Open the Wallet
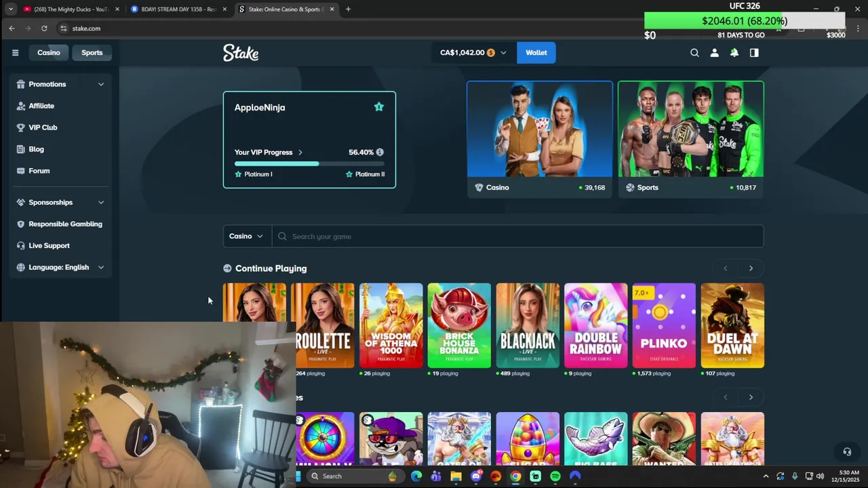Viewport: 868px width, 488px height. tap(536, 52)
